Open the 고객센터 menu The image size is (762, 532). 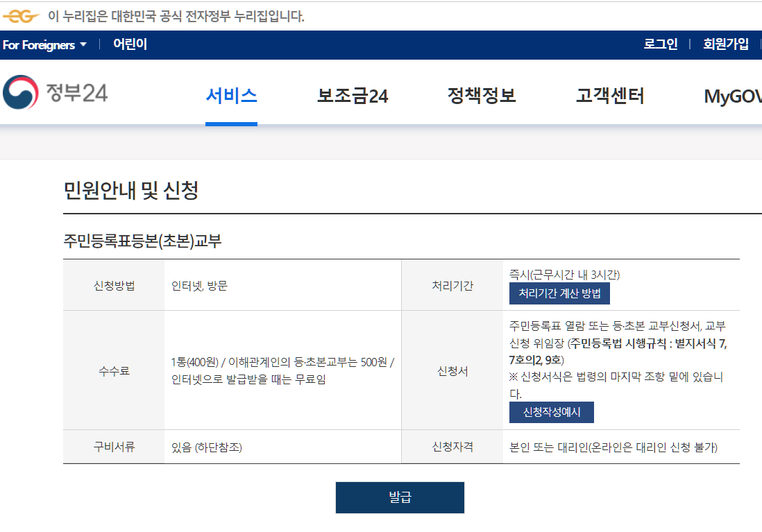coord(610,96)
